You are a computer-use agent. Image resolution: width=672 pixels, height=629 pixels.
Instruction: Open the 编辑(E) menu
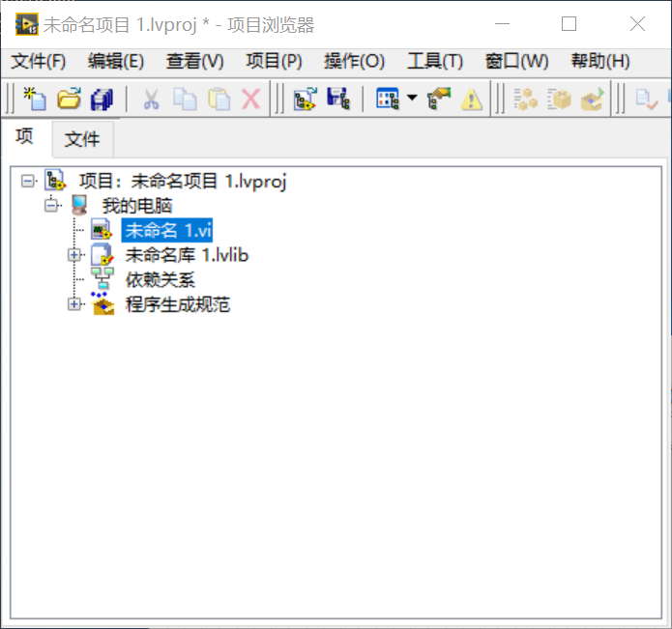click(116, 61)
